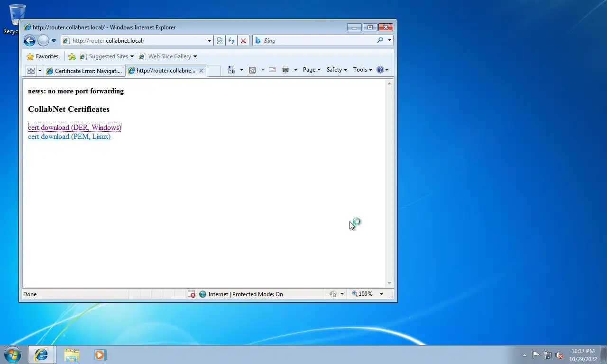607x364 pixels.
Task: Go back with the Back arrow button
Action: click(29, 41)
